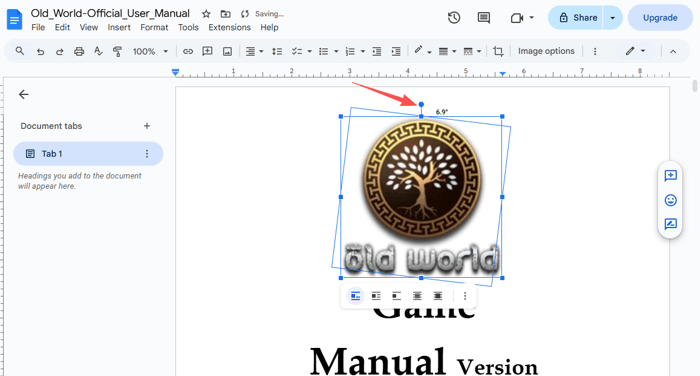This screenshot has width=700, height=376.
Task: Select the crop image tool
Action: pyautogui.click(x=498, y=51)
